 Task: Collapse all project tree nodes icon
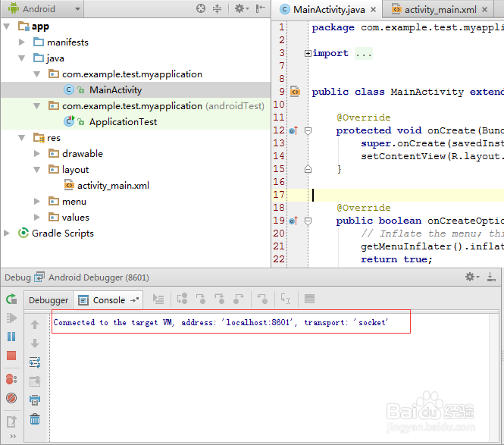[x=218, y=8]
